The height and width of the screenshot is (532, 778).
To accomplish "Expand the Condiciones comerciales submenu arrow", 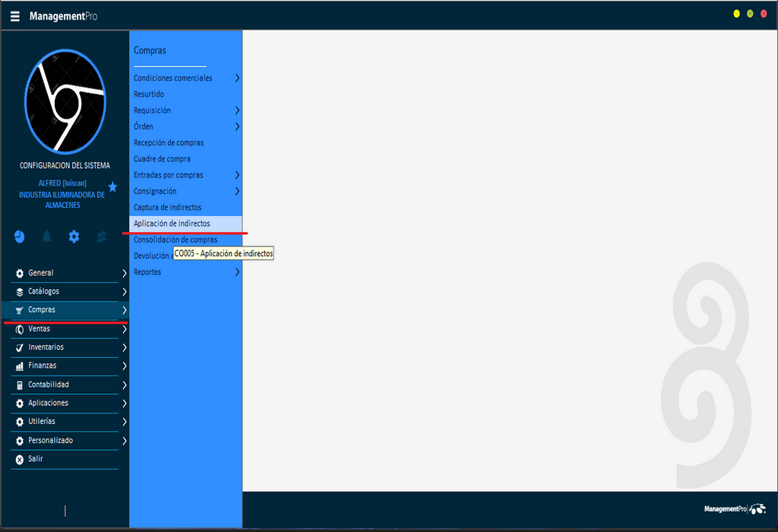I will [x=237, y=78].
